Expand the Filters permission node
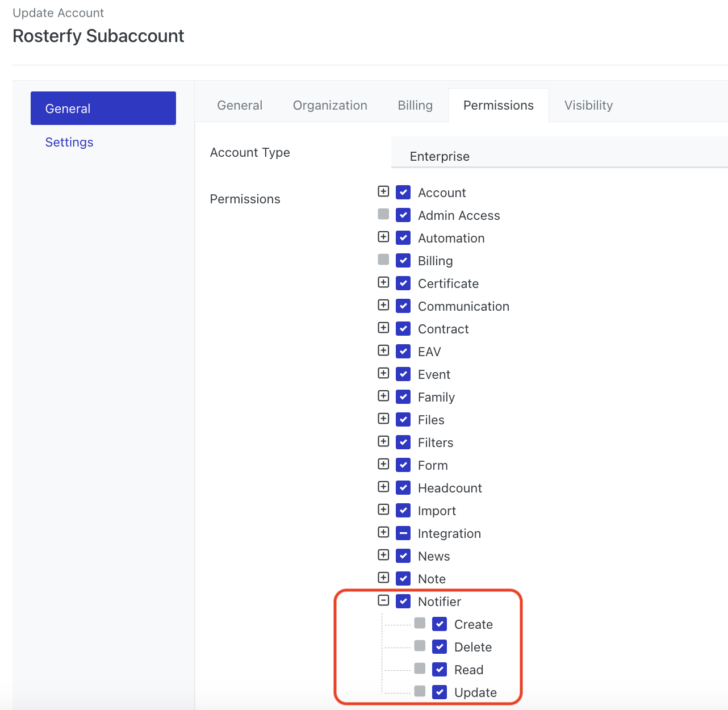728x710 pixels. (383, 441)
